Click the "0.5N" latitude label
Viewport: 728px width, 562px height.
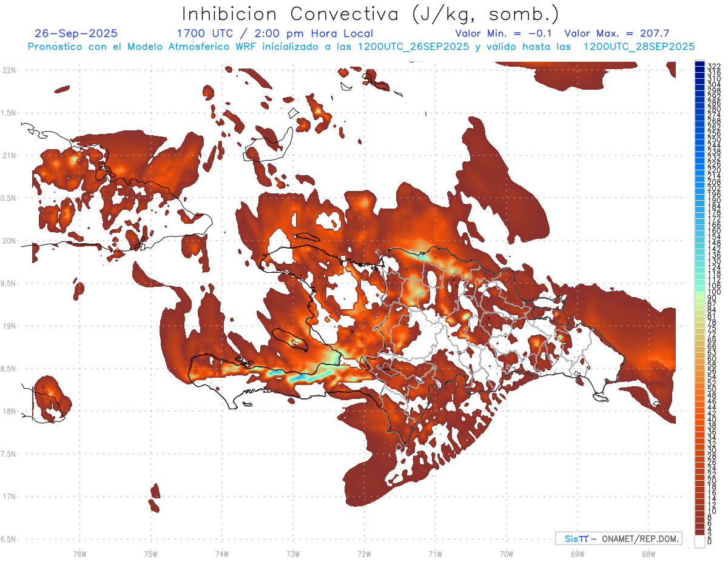click(x=8, y=198)
